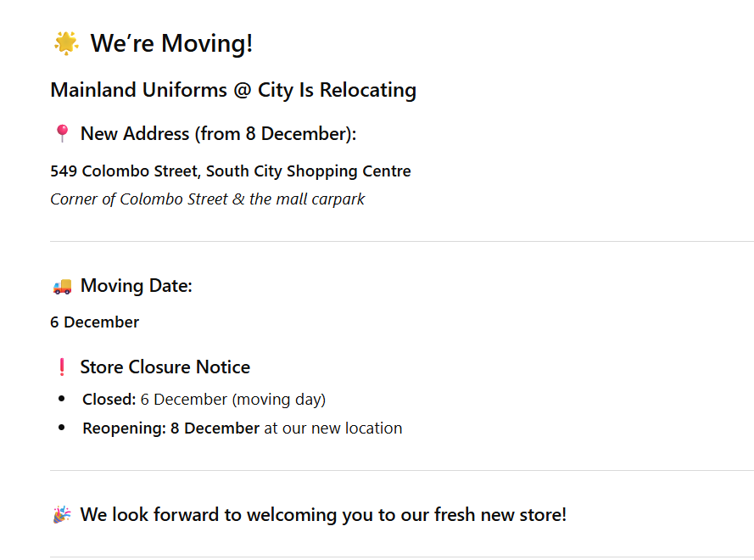Click the sparkle star emoji beside the title

65,43
